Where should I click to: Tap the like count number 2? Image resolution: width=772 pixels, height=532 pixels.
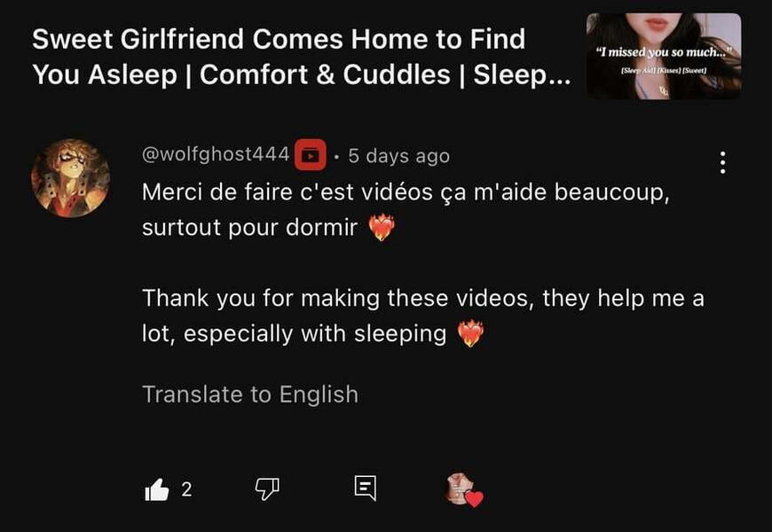(186, 489)
